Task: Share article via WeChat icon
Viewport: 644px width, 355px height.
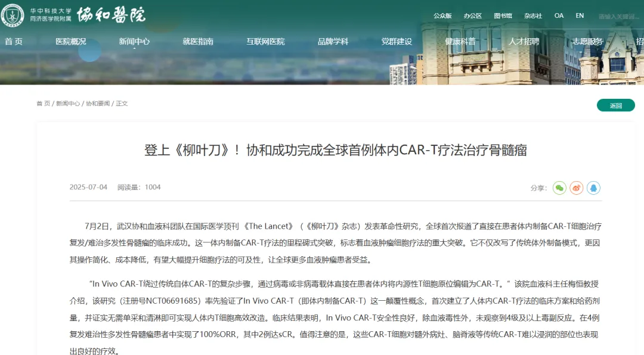Action: click(x=559, y=188)
